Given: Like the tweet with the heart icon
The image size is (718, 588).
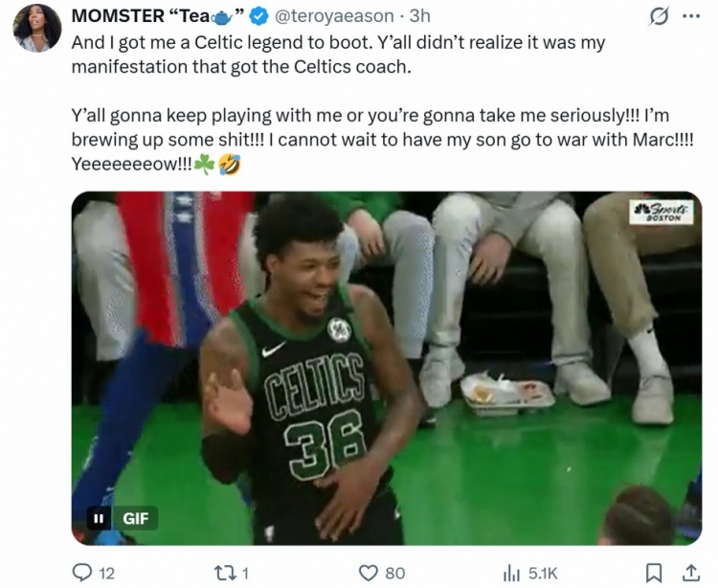Looking at the screenshot, I should [x=368, y=573].
